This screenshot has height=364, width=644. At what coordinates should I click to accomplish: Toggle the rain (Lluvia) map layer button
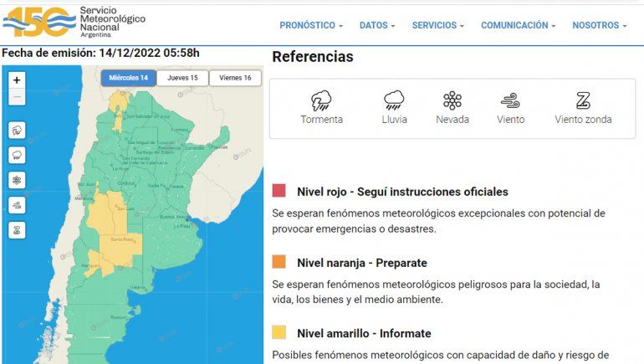18,155
